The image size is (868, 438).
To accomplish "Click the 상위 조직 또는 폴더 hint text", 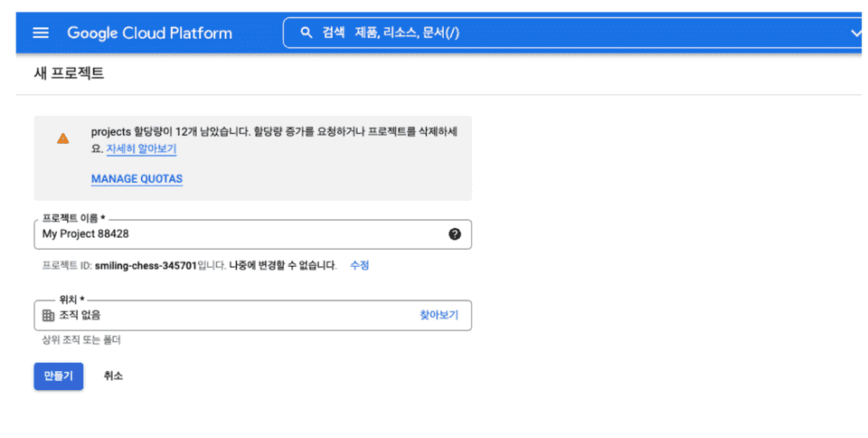I will click(81, 340).
